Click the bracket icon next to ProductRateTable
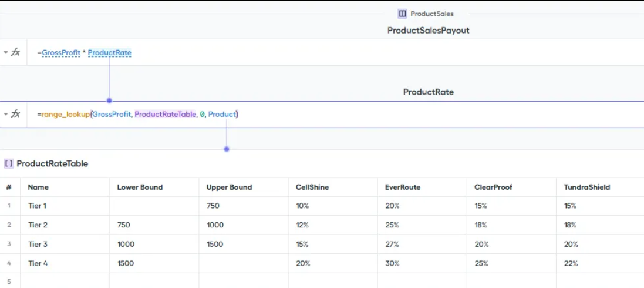The height and width of the screenshot is (288, 644). [9, 164]
